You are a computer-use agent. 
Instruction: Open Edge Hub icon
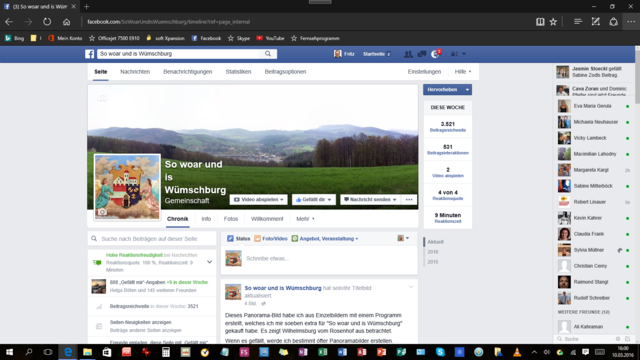[578, 22]
